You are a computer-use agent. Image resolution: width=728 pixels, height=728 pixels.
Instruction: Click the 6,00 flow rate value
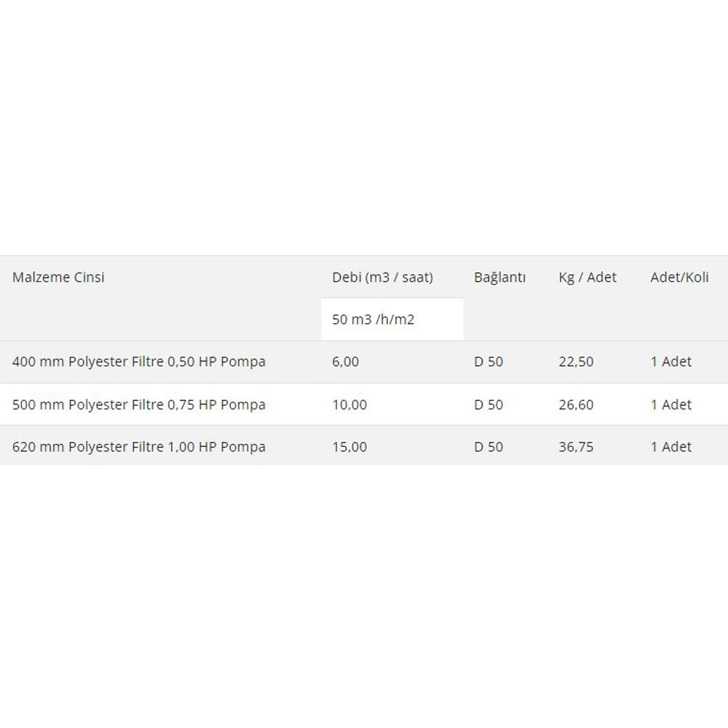(x=345, y=362)
